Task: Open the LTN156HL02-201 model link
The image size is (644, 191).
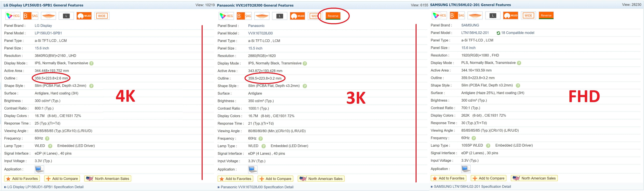Action: [475, 33]
